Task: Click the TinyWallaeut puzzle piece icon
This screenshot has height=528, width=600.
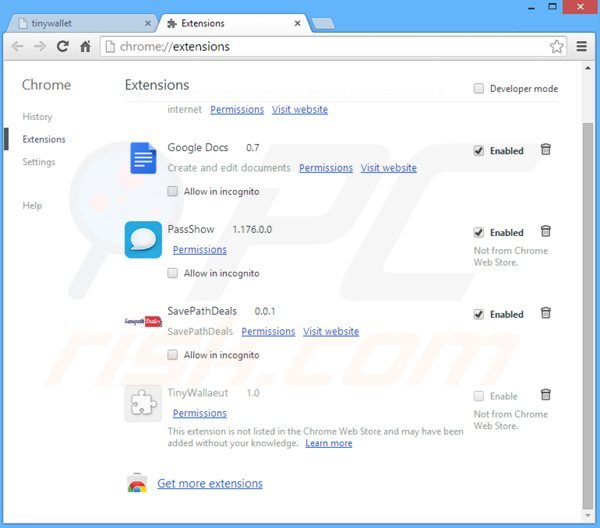Action: pyautogui.click(x=143, y=403)
